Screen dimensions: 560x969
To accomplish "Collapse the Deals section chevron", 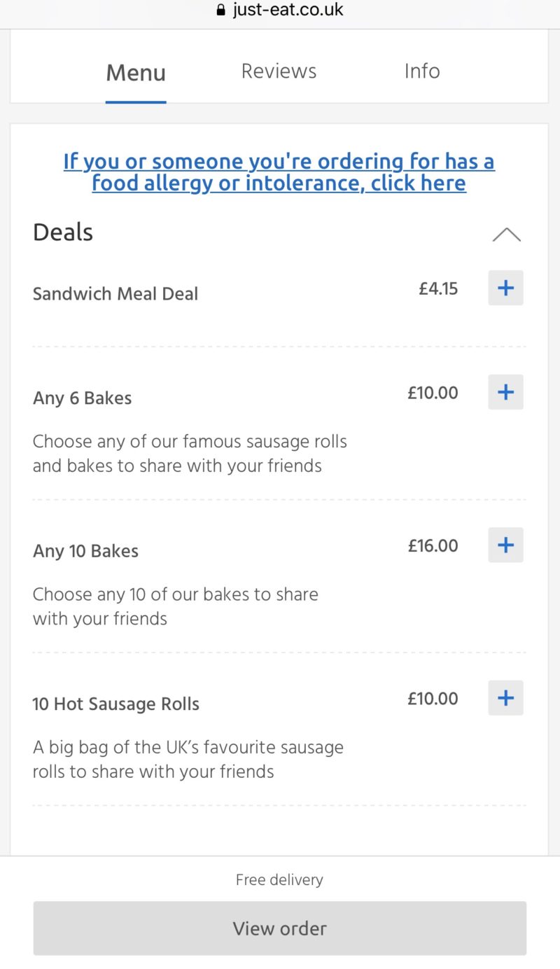I will 506,235.
